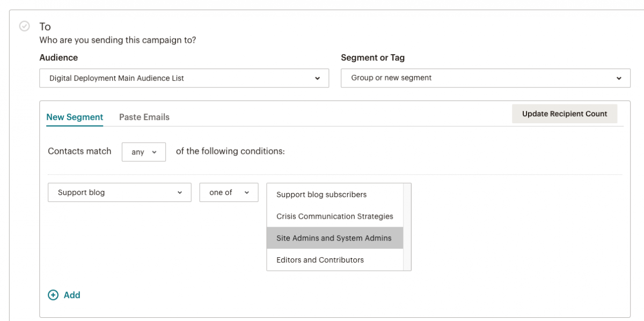Image resolution: width=644 pixels, height=321 pixels.
Task: Click the Add condition link text
Action: pos(72,295)
